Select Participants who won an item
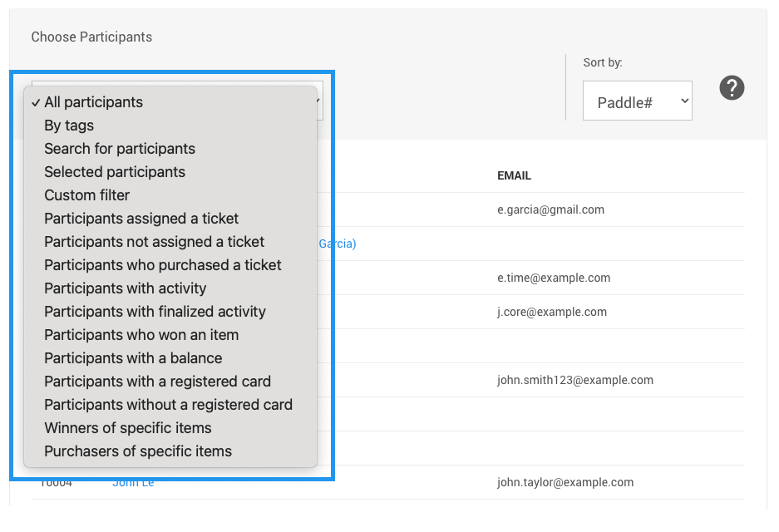Viewport: 779px width, 532px height. pos(141,335)
